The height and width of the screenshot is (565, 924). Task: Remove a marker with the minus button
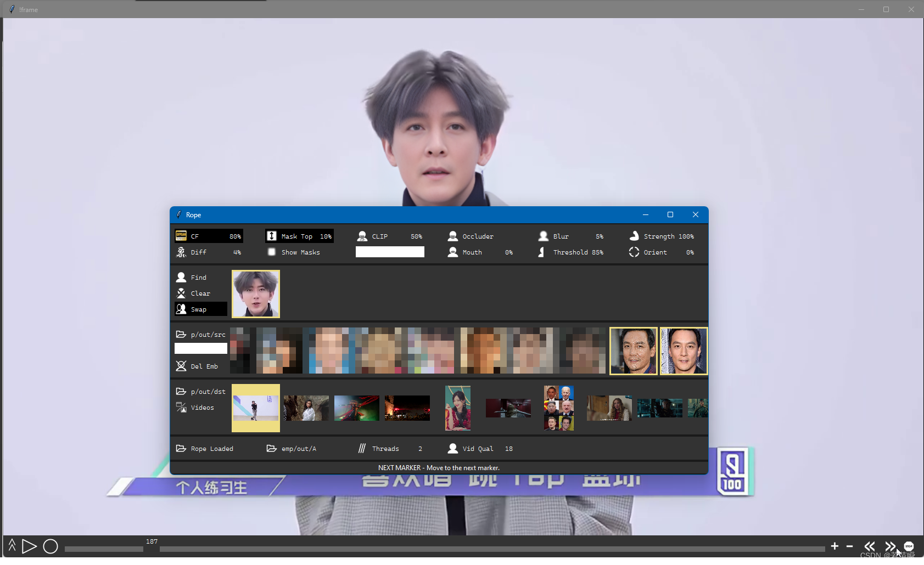(x=849, y=546)
